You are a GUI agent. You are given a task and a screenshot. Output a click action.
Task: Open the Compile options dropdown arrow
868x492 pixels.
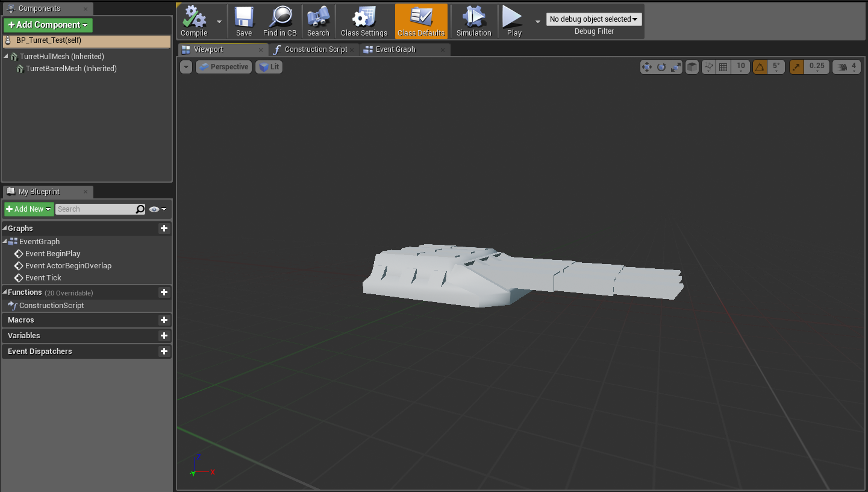[x=219, y=21]
